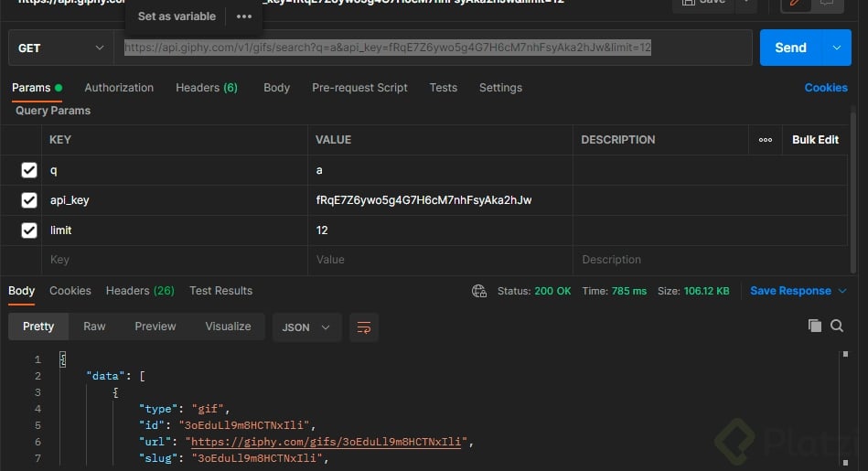Open the Send button dropdown arrow

click(x=836, y=48)
